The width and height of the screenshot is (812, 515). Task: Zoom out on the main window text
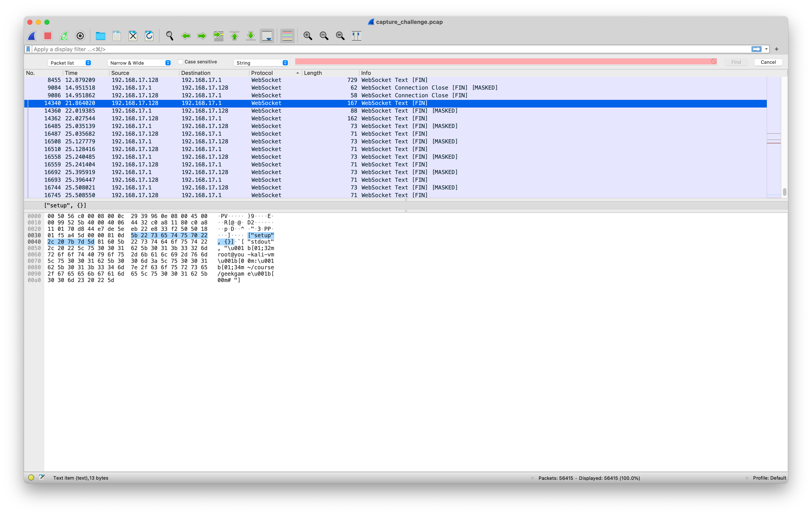point(324,36)
